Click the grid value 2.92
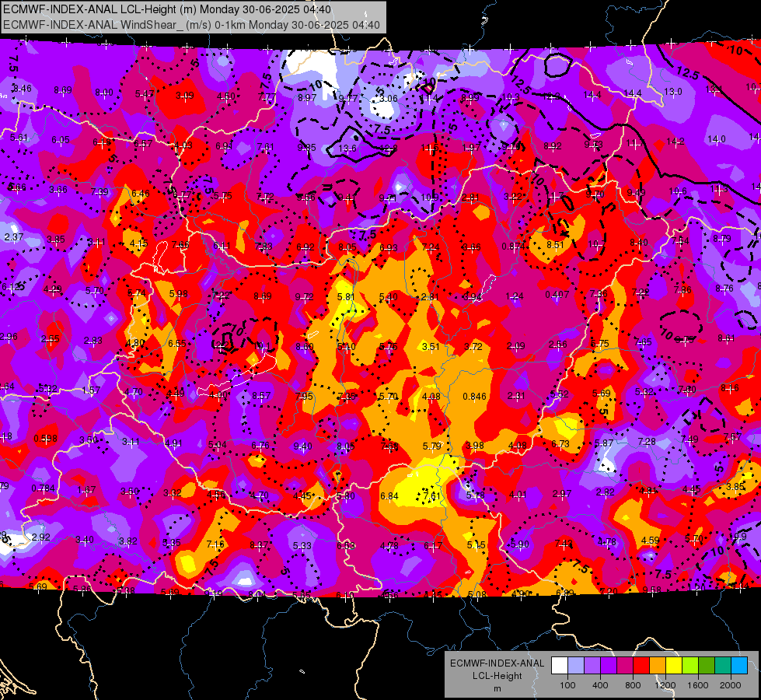The height and width of the screenshot is (700, 761). coord(40,537)
